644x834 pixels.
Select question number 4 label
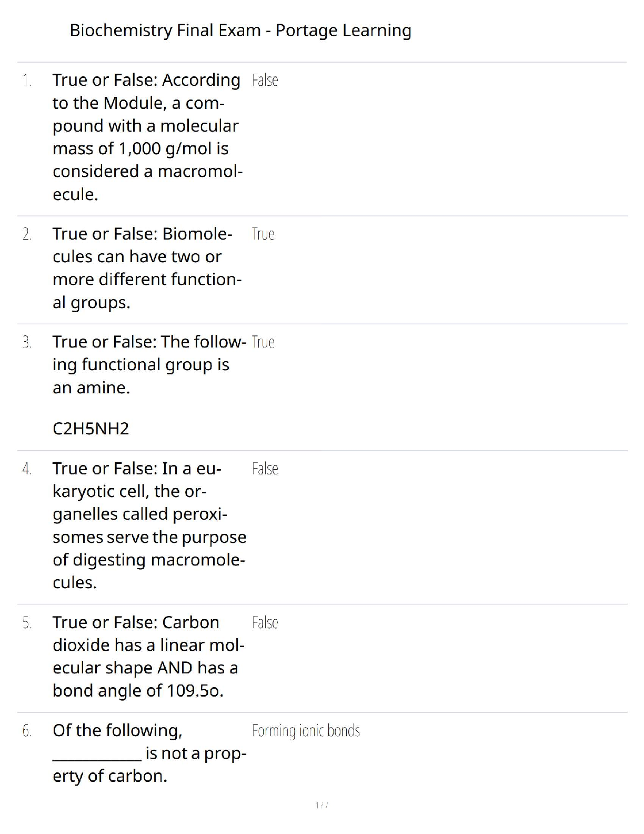pos(27,469)
